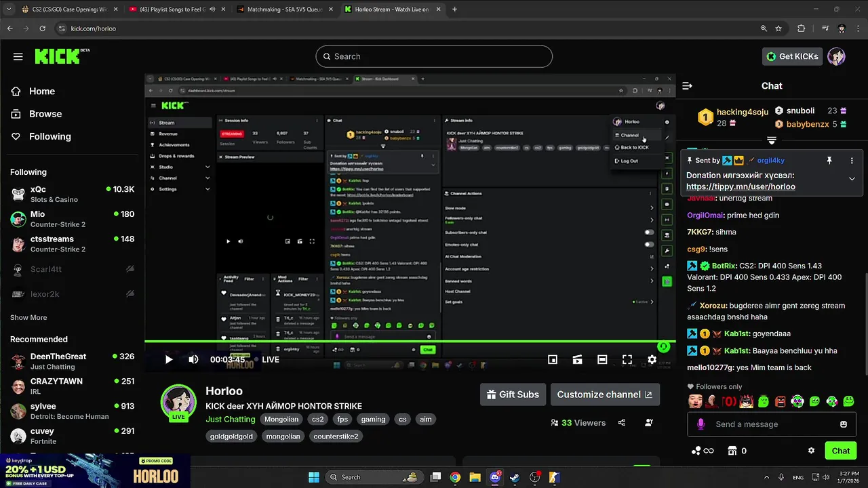Viewport: 868px width, 488px height.
Task: Open sylvee recommended channel
Action: (73, 411)
